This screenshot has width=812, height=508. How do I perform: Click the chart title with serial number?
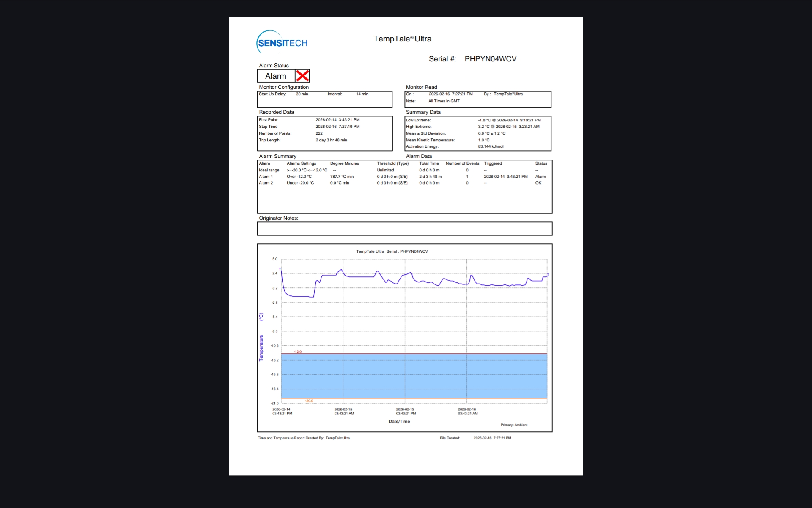tap(392, 251)
